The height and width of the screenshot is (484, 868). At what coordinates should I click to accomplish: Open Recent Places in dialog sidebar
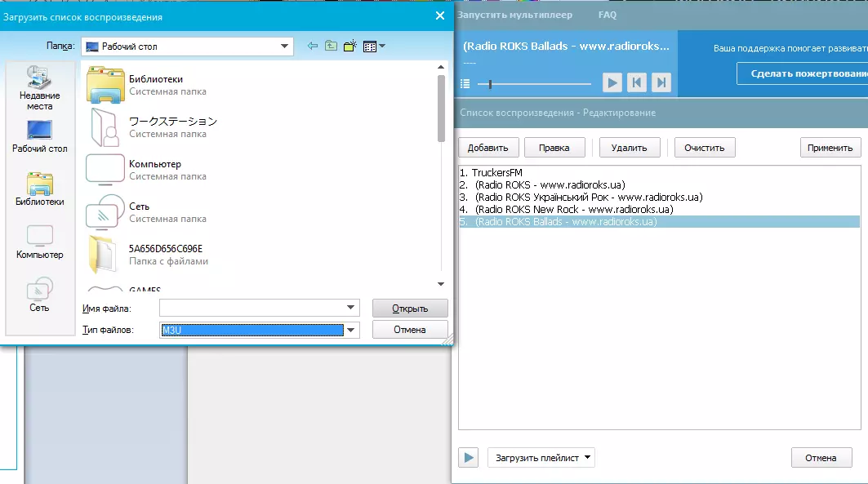point(39,87)
